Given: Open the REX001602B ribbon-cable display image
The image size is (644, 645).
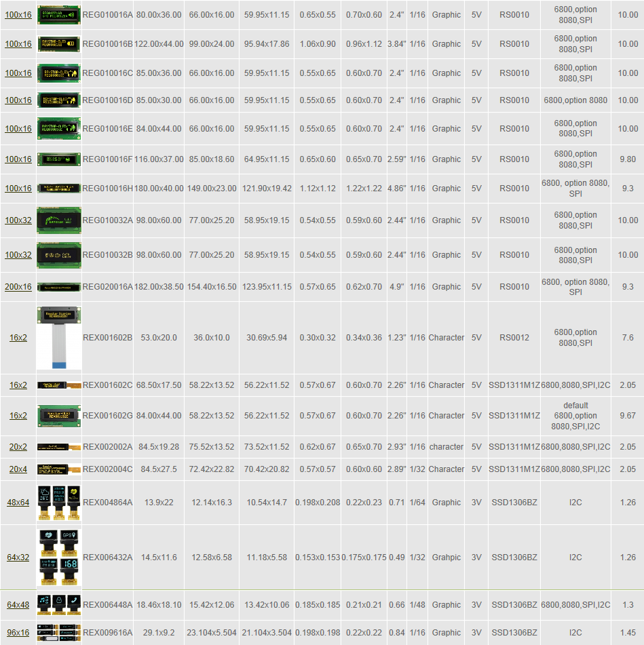Looking at the screenshot, I should [x=59, y=338].
